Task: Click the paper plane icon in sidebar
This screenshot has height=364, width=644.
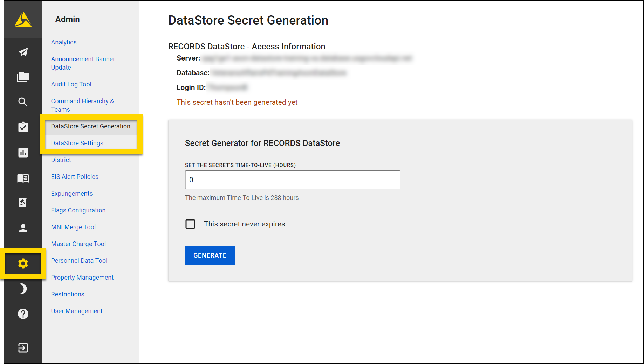Action: click(x=23, y=52)
